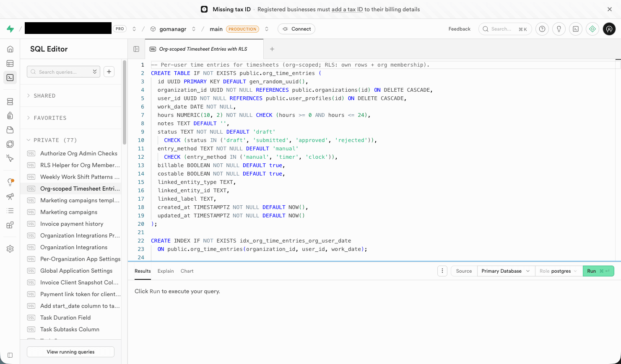Open Project Settings gear icon
Image resolution: width=621 pixels, height=364 pixels.
10,249
